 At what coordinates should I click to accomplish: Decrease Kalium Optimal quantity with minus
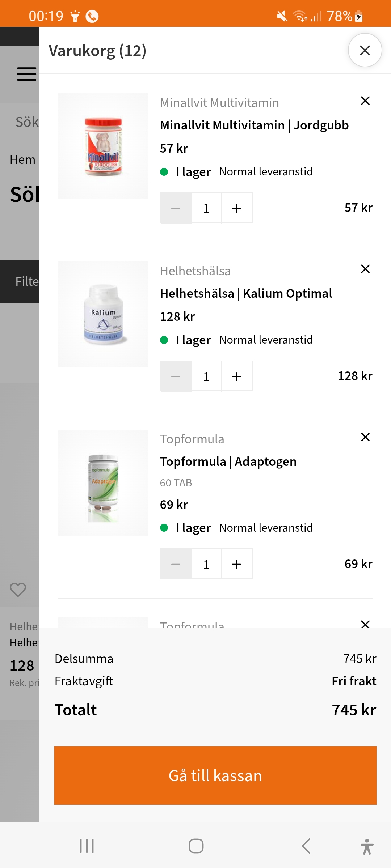176,376
